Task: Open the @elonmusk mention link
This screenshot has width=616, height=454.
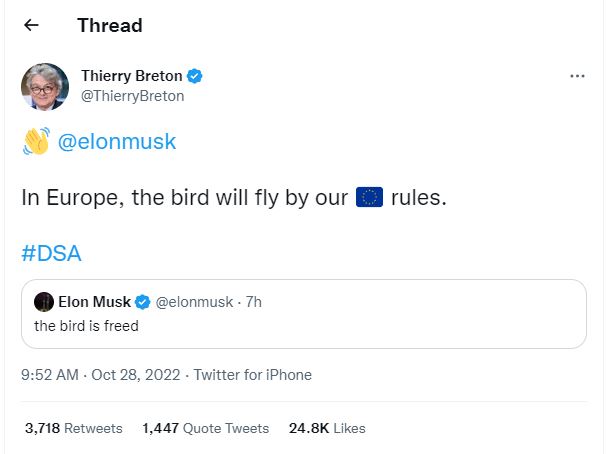Action: click(117, 141)
